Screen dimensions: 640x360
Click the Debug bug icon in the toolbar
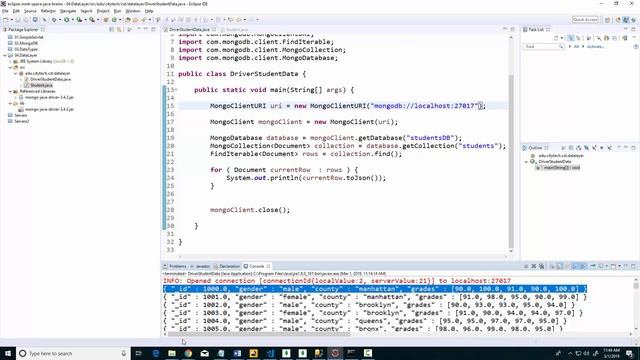pos(54,20)
